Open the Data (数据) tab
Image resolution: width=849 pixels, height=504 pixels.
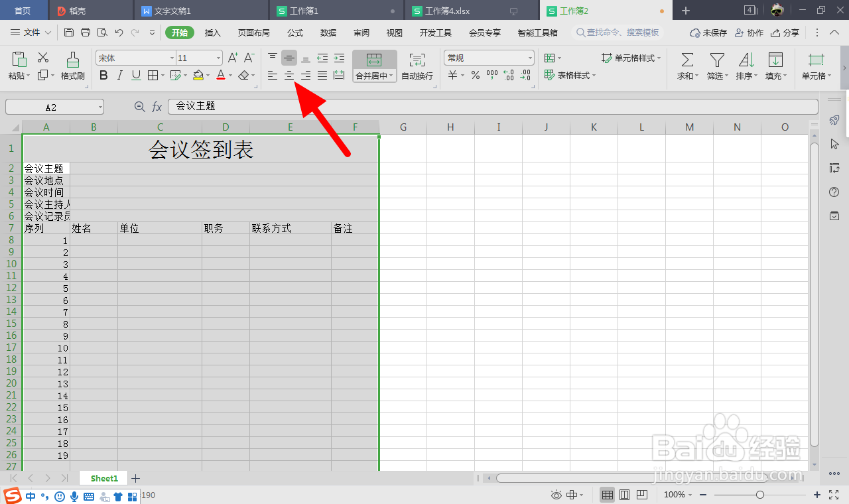coord(328,32)
